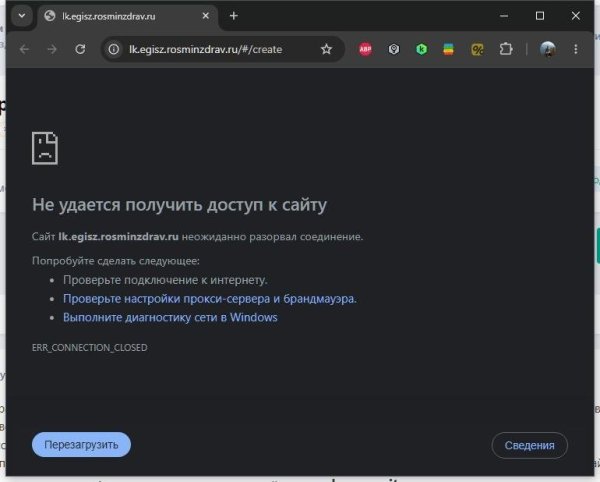
Task: Reload the page using toolbar icon
Action: coord(80,49)
